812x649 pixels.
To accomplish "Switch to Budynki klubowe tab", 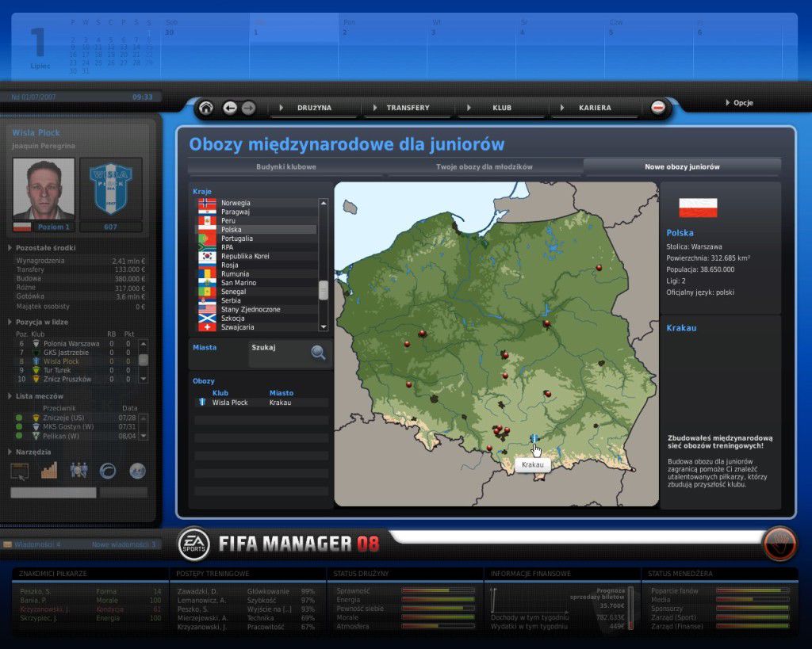I will tap(285, 166).
